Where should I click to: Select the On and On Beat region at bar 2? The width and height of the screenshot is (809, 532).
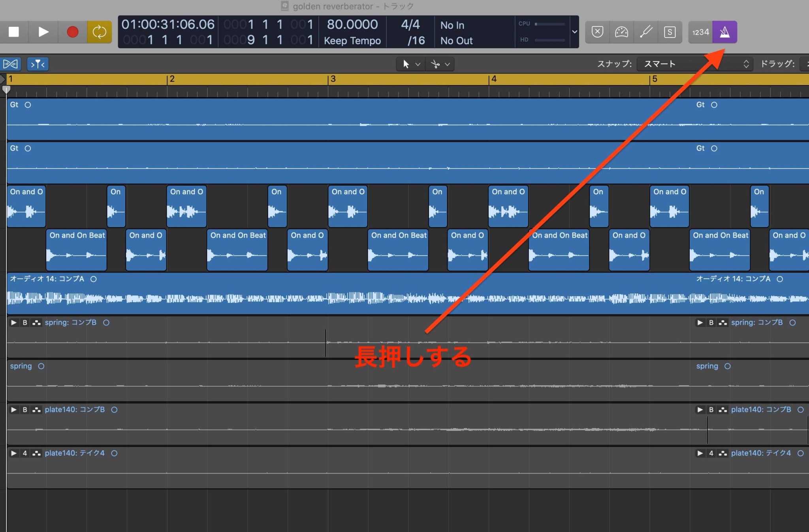coord(237,250)
